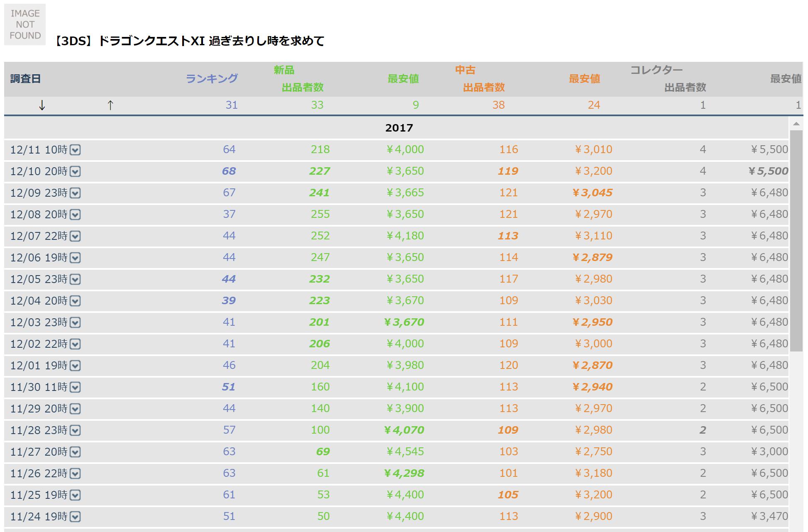Click the dropdown arrow beside 12/06 19時
This screenshot has height=532, width=808.
click(x=75, y=258)
